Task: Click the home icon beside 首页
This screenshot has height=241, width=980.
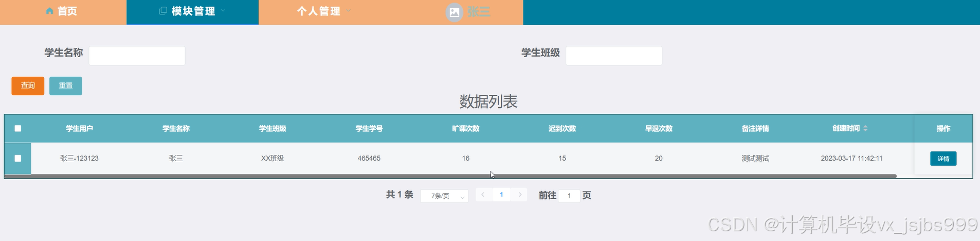Action: [50, 11]
